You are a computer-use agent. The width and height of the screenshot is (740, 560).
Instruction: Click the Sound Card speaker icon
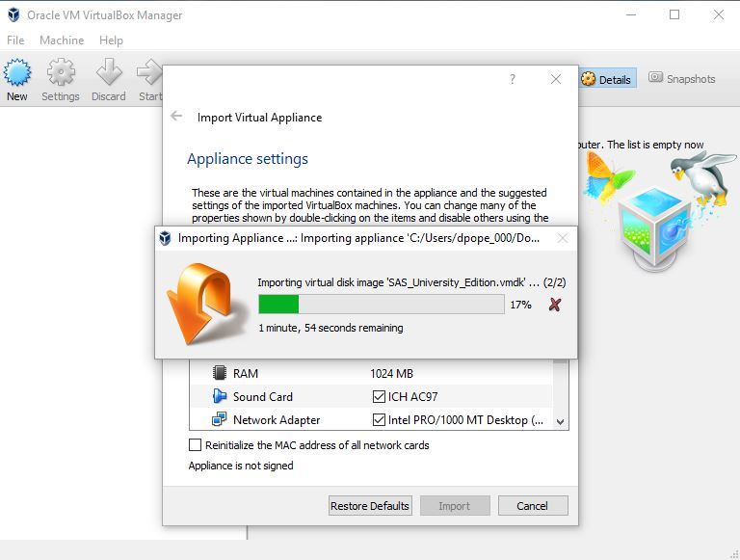click(220, 396)
